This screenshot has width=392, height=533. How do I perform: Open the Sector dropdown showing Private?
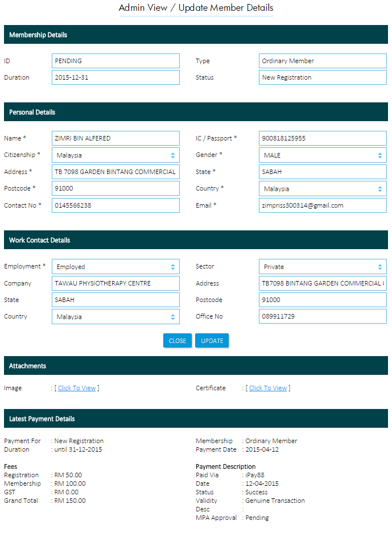click(x=323, y=267)
